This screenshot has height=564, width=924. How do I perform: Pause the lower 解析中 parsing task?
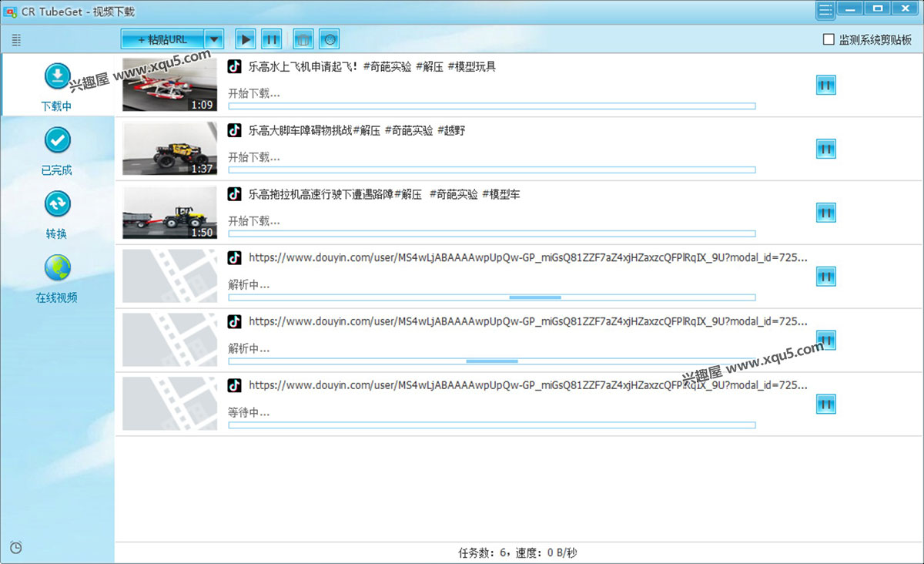coord(826,341)
